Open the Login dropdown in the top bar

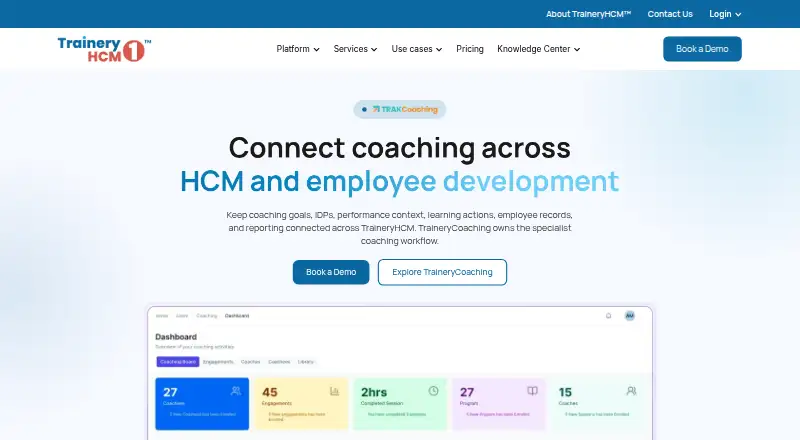pos(725,14)
